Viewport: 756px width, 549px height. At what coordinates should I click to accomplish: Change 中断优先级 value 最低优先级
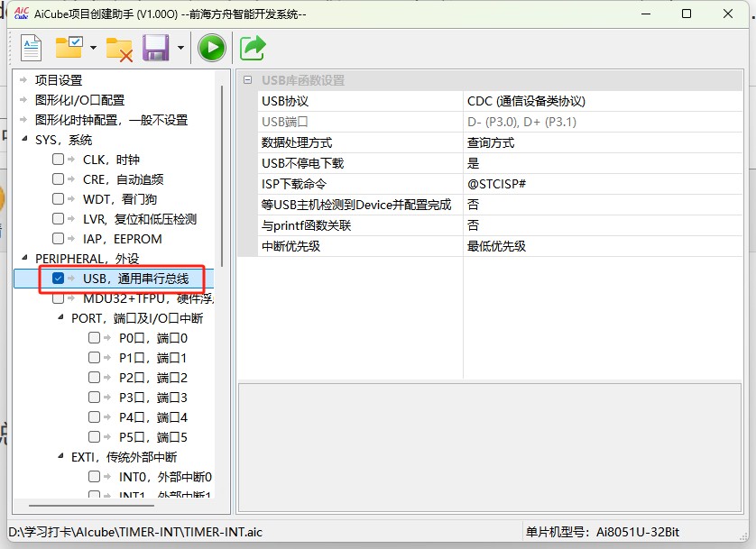[603, 246]
